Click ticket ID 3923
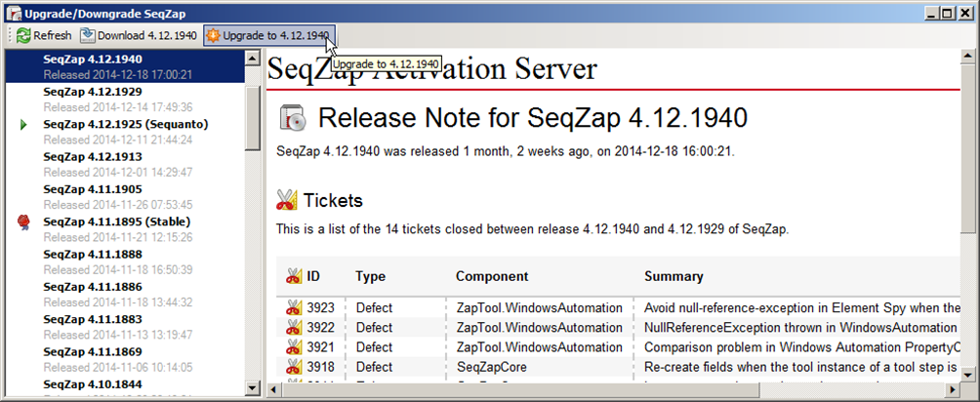This screenshot has height=402, width=980. coord(320,307)
